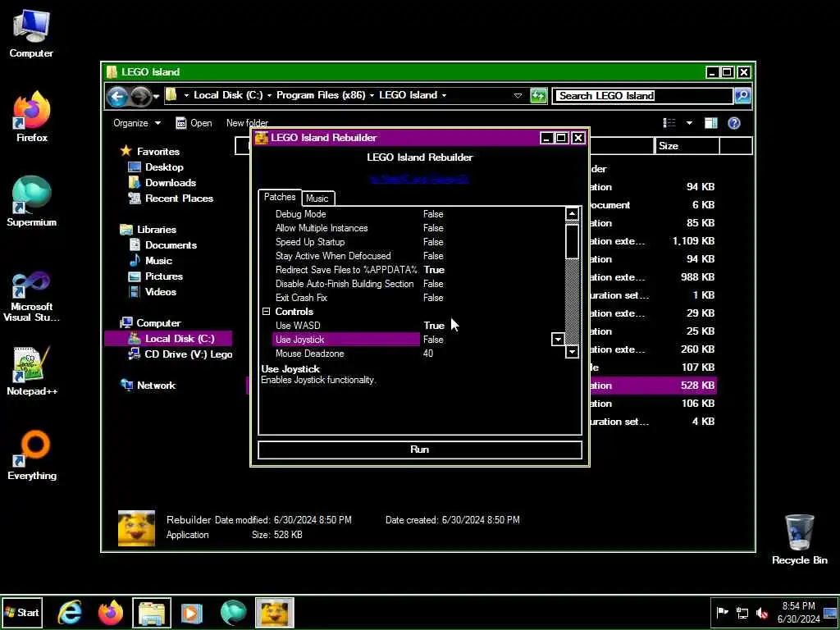The height and width of the screenshot is (630, 840).
Task: Click the Size column header
Action: [x=687, y=146]
